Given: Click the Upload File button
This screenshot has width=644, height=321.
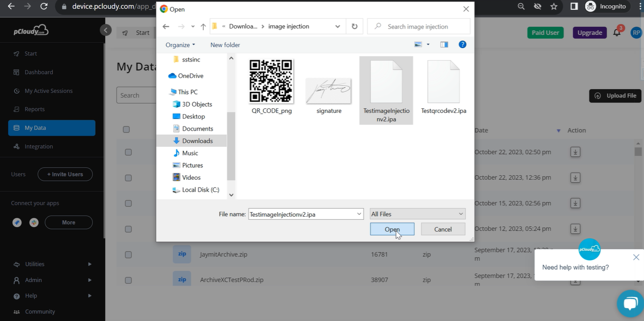Looking at the screenshot, I should coord(615,96).
